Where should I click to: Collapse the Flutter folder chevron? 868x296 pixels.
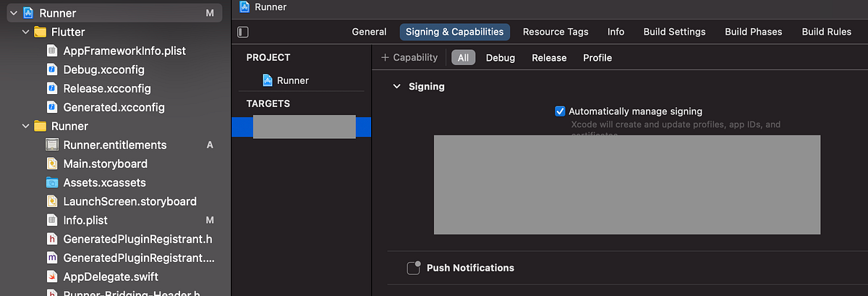pyautogui.click(x=25, y=32)
